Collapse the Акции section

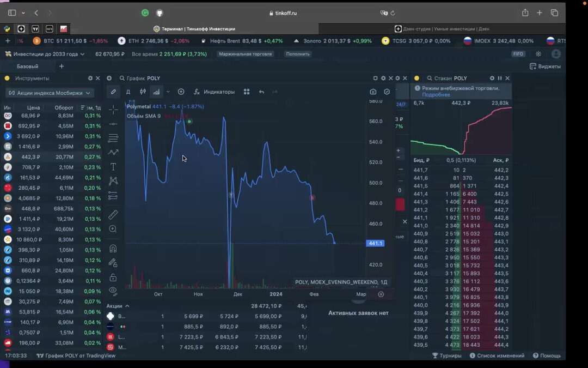pyautogui.click(x=118, y=306)
